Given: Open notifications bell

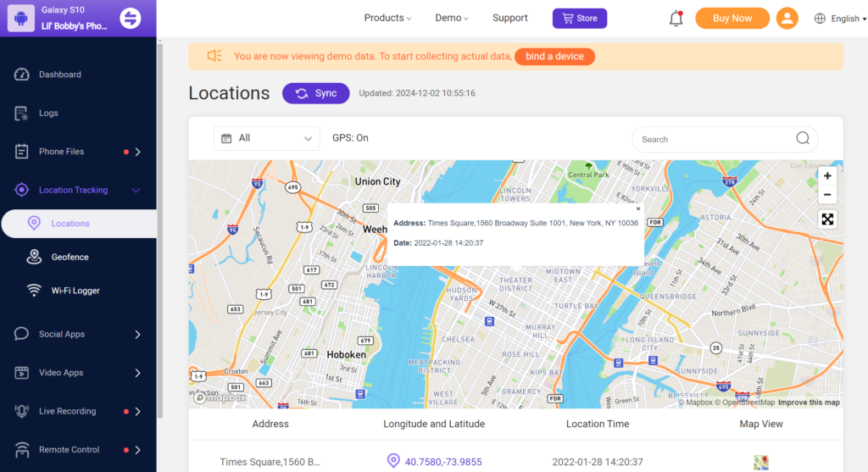Looking at the screenshot, I should [676, 19].
